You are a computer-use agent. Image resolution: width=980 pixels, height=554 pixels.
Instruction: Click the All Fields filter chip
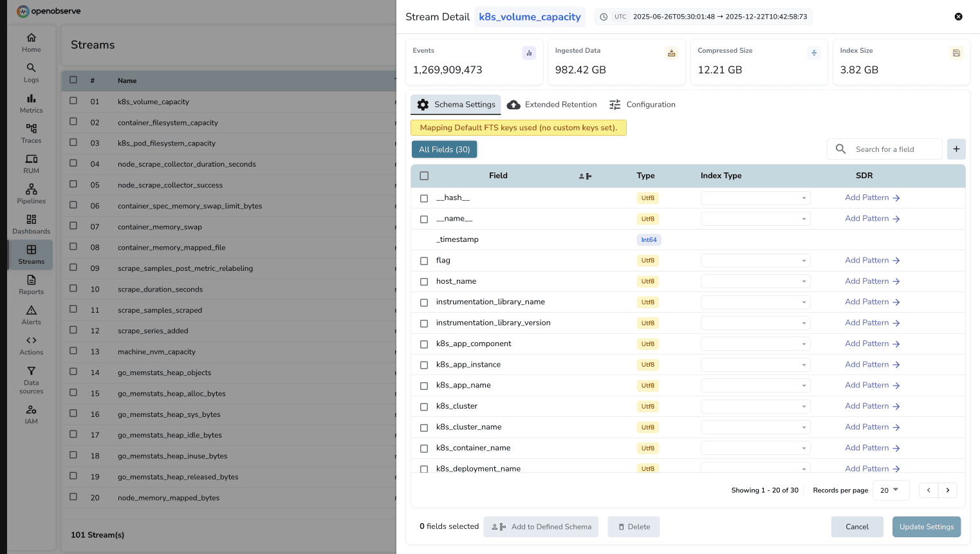tap(444, 149)
